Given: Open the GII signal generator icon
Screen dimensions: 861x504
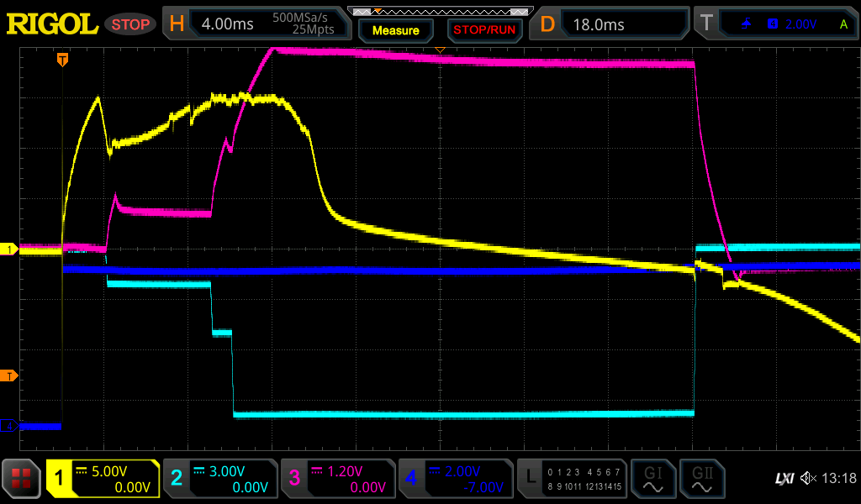Looking at the screenshot, I should [x=702, y=480].
